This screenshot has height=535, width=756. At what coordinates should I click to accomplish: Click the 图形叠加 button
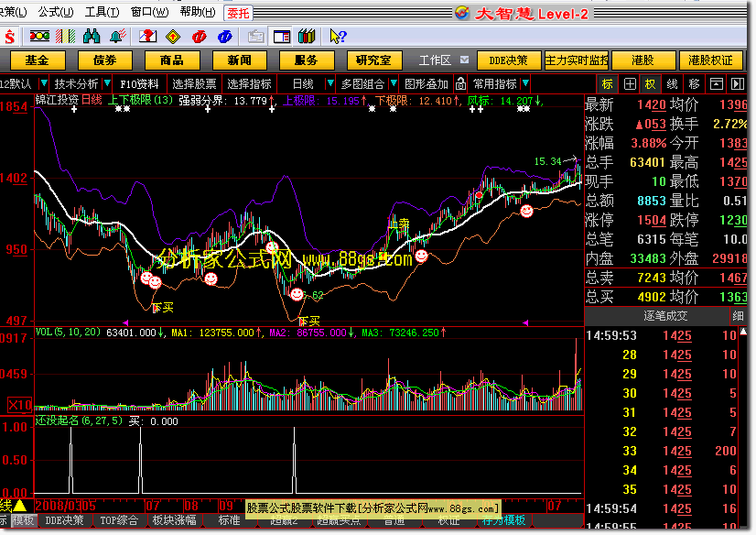coord(427,84)
